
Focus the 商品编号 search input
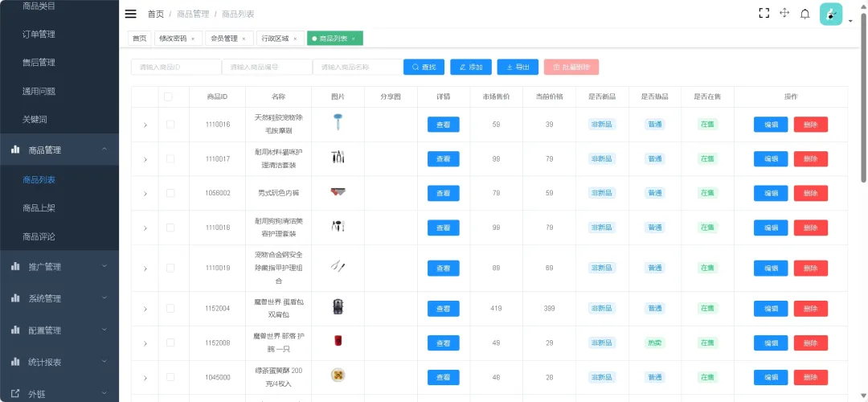coord(268,67)
